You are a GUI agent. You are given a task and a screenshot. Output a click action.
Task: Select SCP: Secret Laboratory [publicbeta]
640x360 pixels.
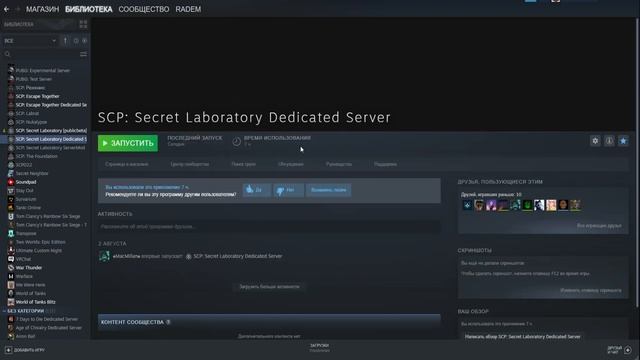pyautogui.click(x=51, y=131)
